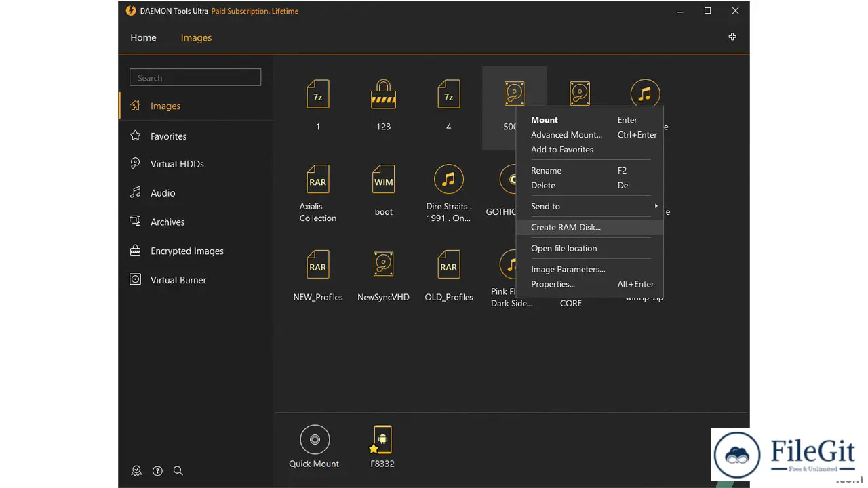868x488 pixels.
Task: Click the magnifier search icon at bottom
Action: pos(178,470)
